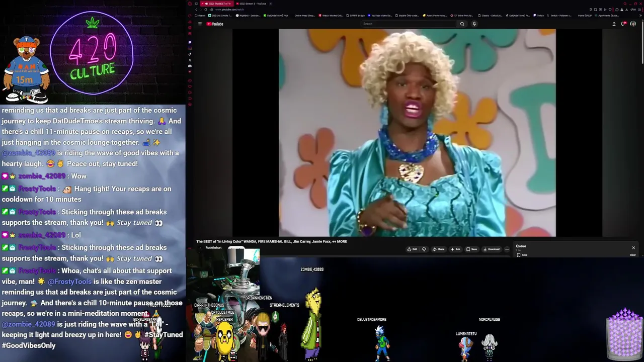Share the current YouTube video
The height and width of the screenshot is (362, 644).
pyautogui.click(x=438, y=249)
